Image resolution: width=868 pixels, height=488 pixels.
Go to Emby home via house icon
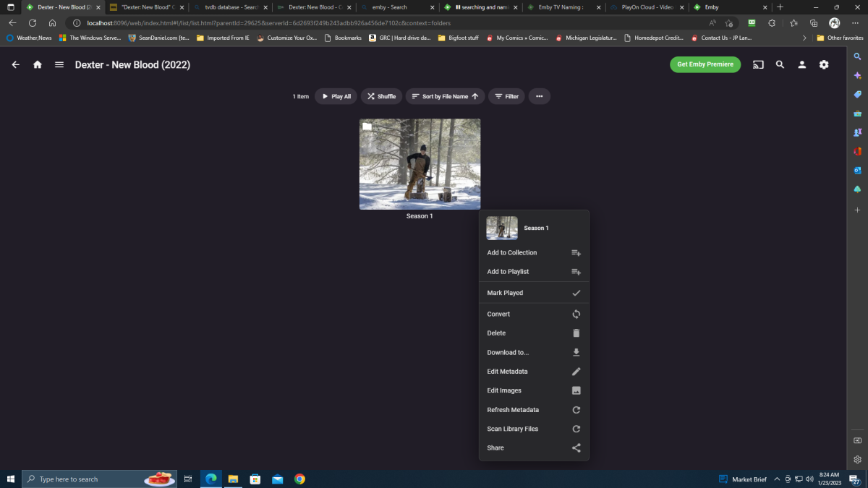coord(38,64)
